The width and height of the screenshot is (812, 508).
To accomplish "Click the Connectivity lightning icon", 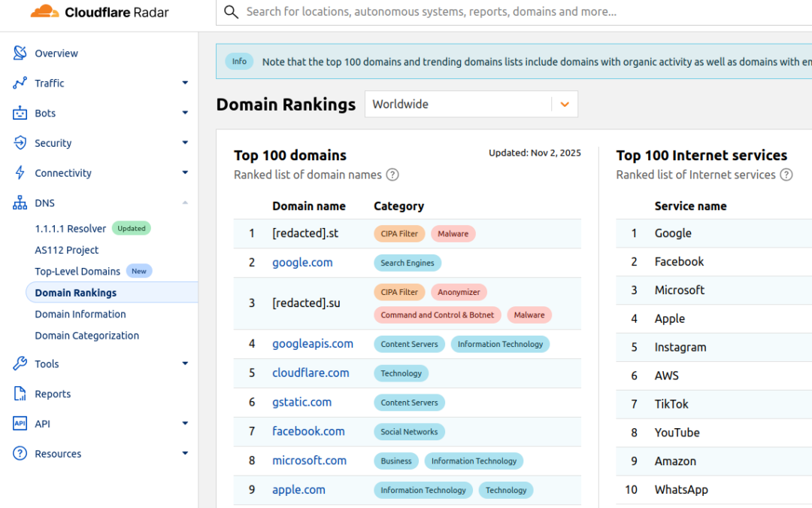I will 20,172.
